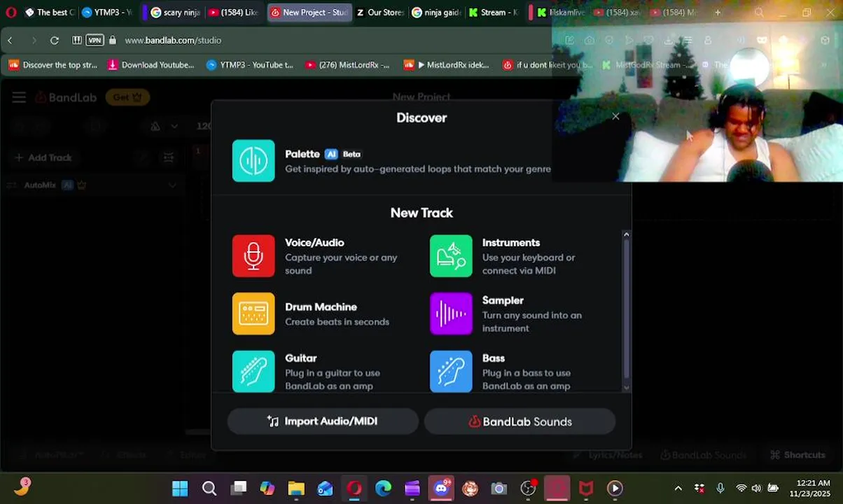Open 'if u dont like it you b...' bookmark

pos(548,65)
